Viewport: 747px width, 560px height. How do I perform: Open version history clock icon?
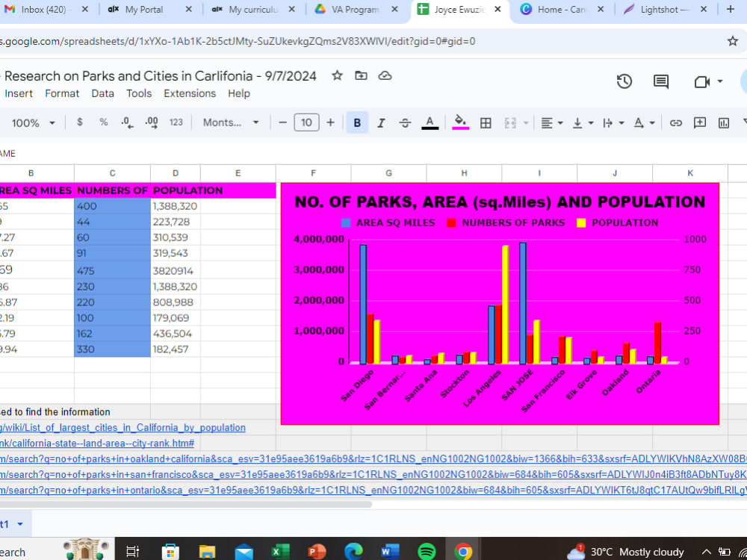624,81
